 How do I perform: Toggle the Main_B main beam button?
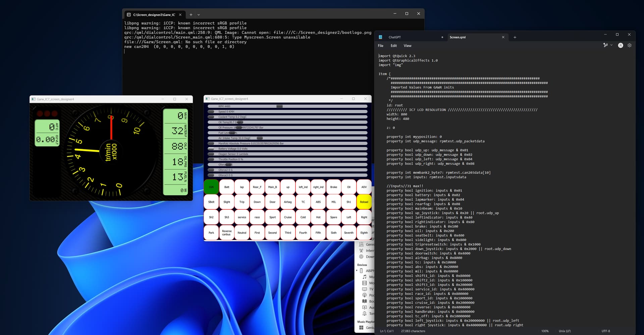click(x=272, y=187)
